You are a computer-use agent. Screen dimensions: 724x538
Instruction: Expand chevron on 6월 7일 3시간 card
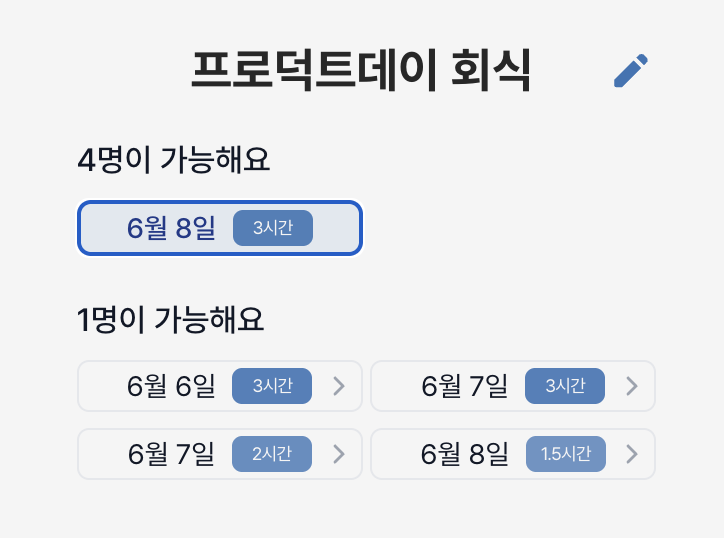point(632,386)
